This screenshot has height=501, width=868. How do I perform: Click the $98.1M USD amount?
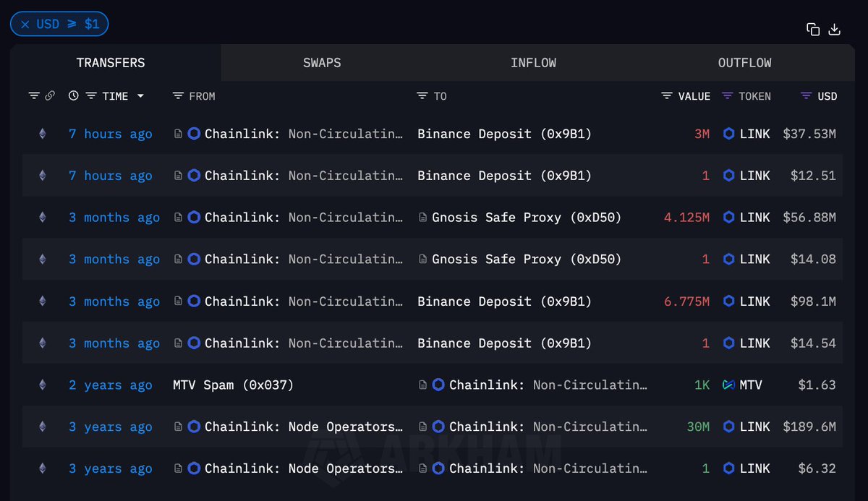(x=814, y=301)
